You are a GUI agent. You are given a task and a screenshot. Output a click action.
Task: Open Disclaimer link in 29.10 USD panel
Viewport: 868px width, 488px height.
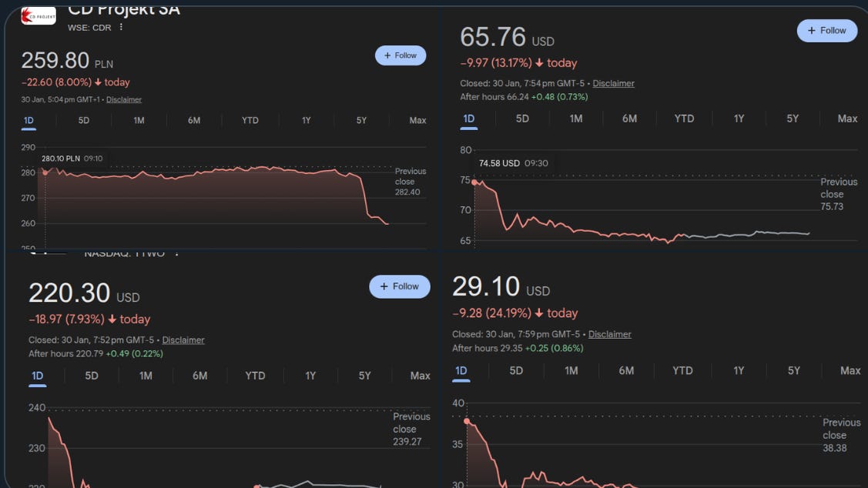click(x=609, y=334)
